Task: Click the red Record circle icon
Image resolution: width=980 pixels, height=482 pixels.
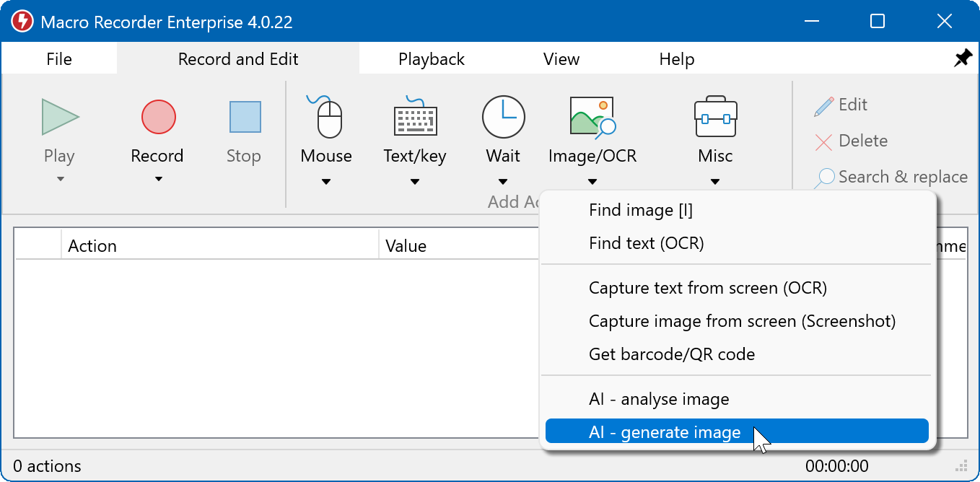Action: 159,117
